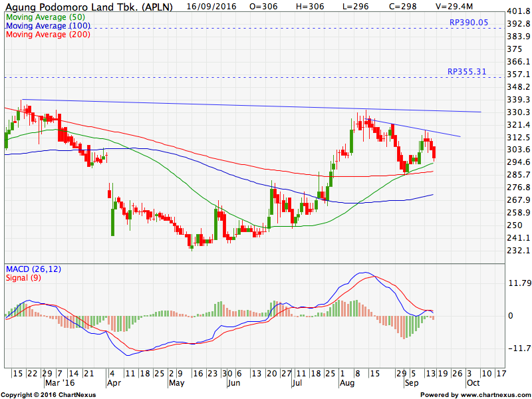Click the low price value L=296
532x399 pixels.
pos(356,6)
